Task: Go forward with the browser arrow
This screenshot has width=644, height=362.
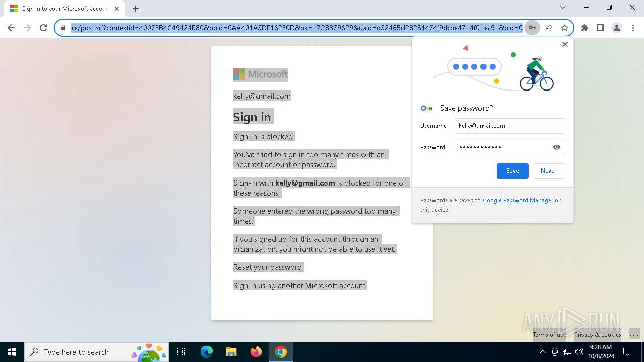Action: pos(27,28)
